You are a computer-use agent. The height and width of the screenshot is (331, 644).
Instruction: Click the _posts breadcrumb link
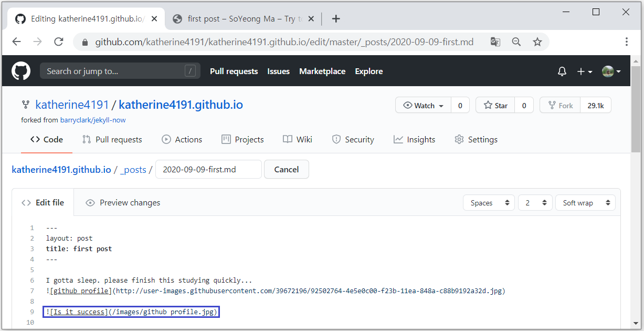(133, 169)
